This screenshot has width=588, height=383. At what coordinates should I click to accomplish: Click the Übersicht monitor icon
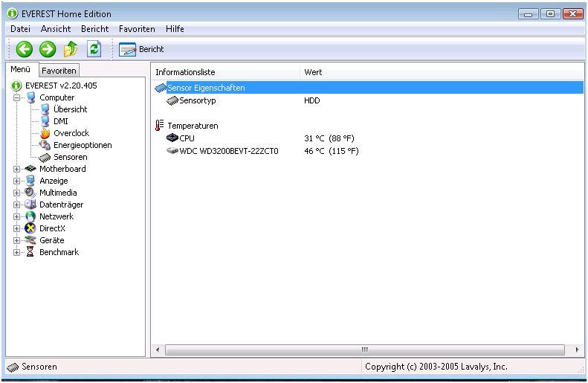tap(45, 109)
